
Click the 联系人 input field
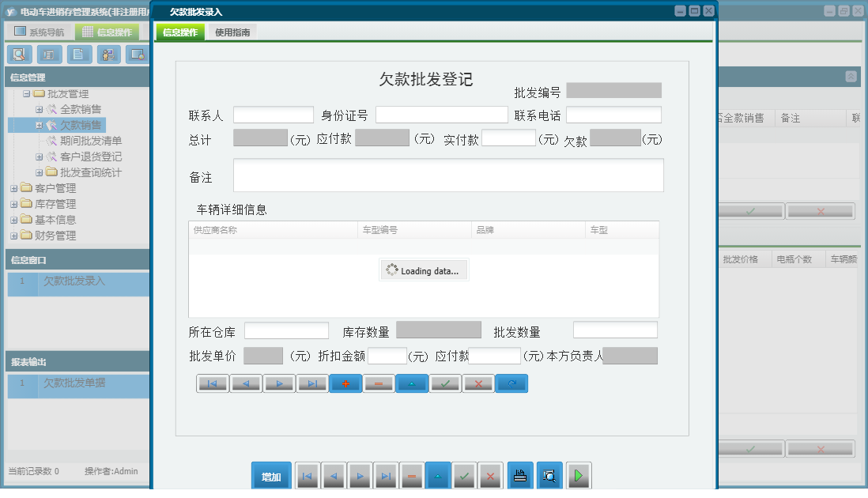(274, 115)
